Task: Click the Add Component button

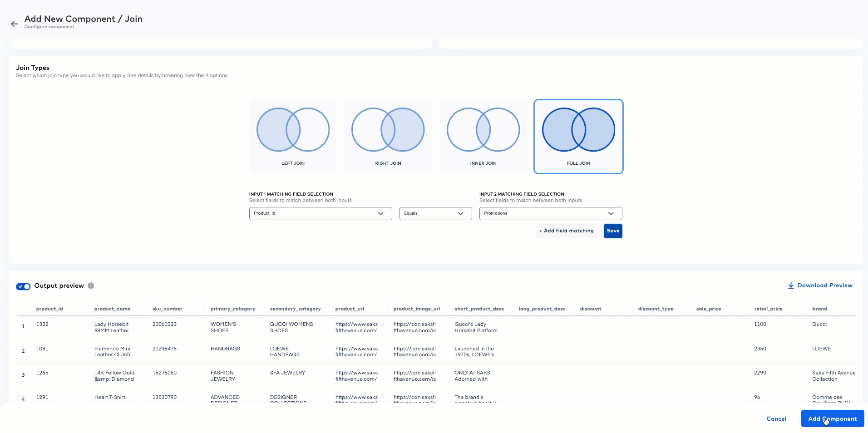Action: click(x=832, y=418)
